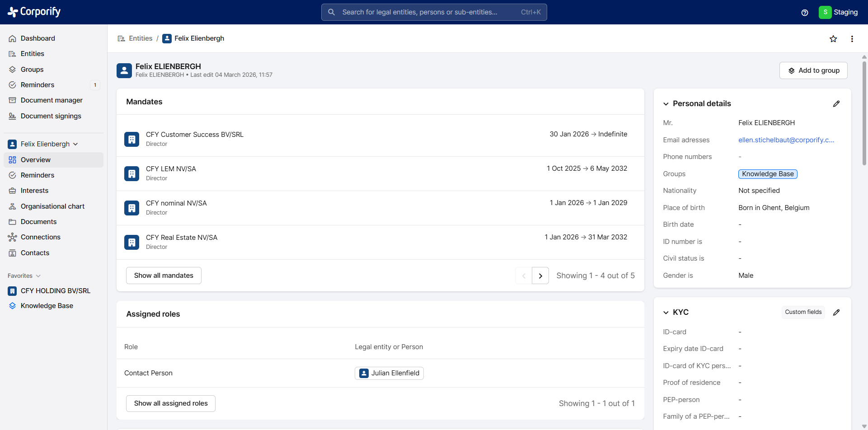Collapse the Favorites list

tap(38, 276)
